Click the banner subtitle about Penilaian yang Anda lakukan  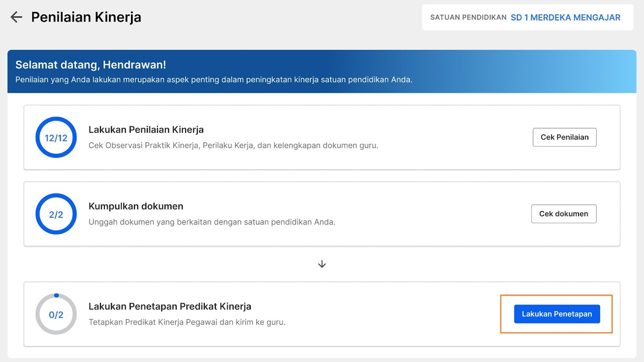point(214,80)
